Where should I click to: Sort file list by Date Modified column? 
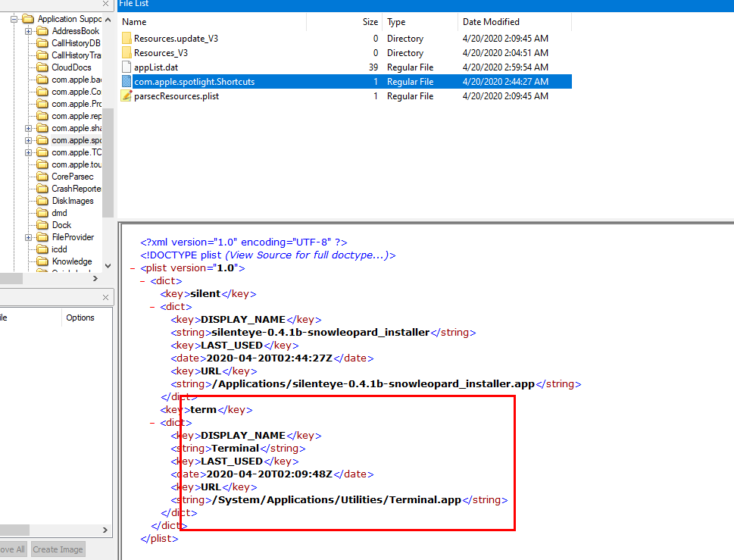(491, 22)
